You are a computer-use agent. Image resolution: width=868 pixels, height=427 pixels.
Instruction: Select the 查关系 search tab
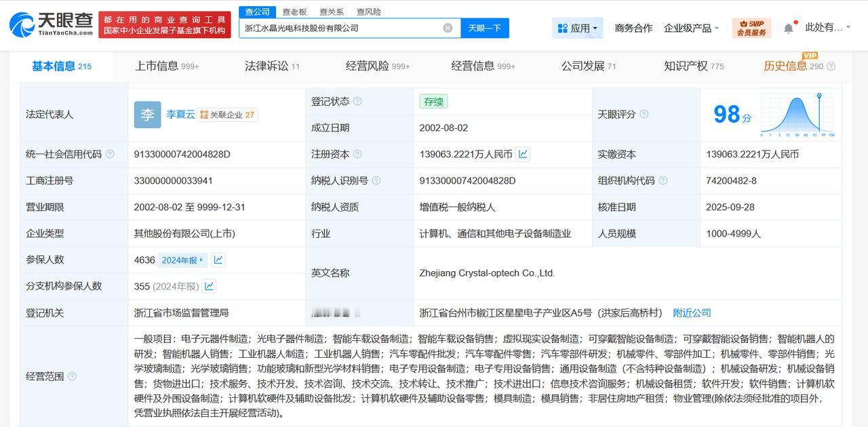(331, 12)
